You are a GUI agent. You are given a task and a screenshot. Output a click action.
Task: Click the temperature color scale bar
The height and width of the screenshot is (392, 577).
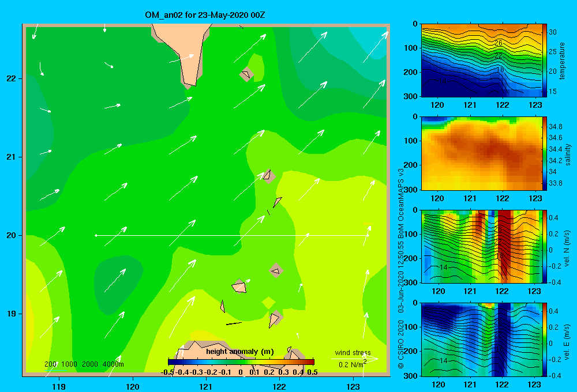point(545,61)
